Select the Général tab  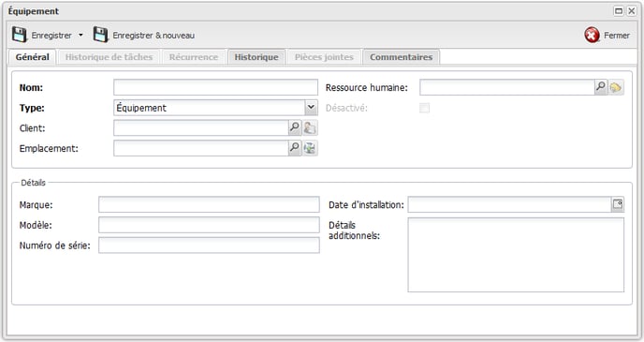pos(33,57)
